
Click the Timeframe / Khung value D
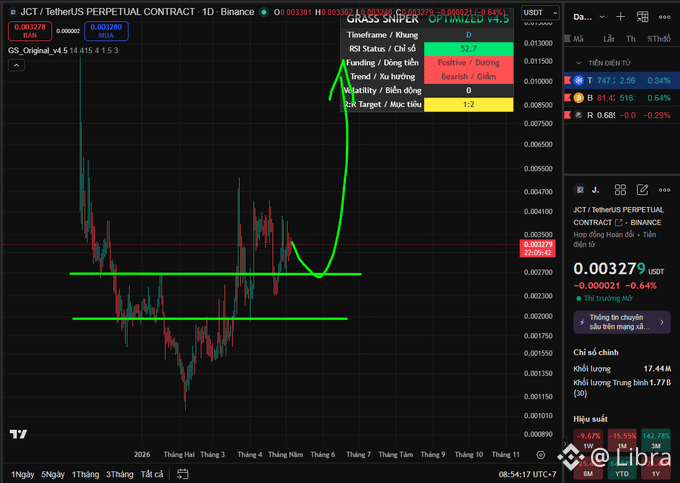point(468,35)
